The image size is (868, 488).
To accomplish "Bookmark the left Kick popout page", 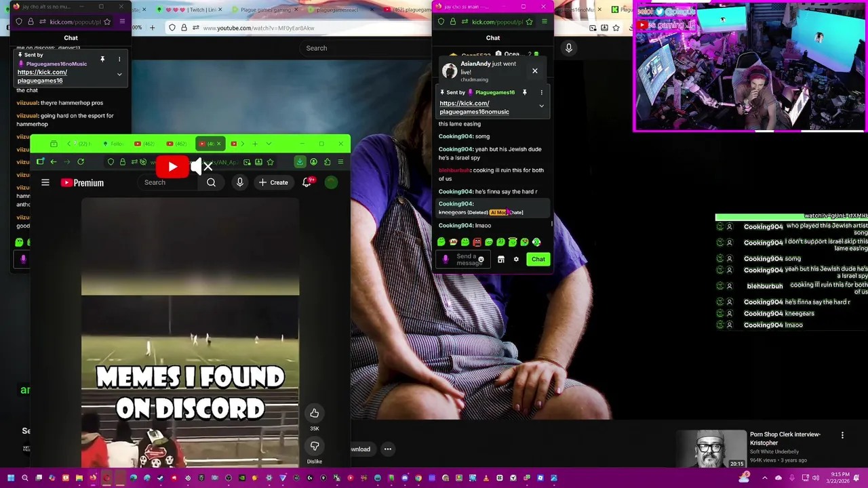I will coord(106,22).
